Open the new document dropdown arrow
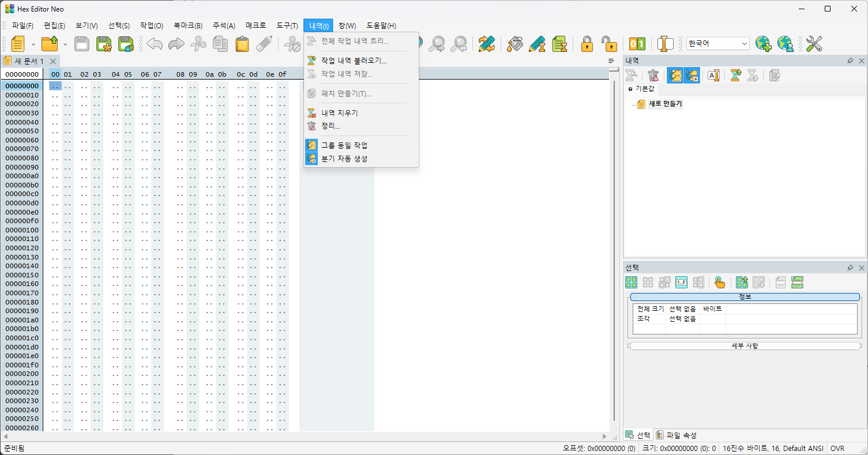 pos(33,44)
